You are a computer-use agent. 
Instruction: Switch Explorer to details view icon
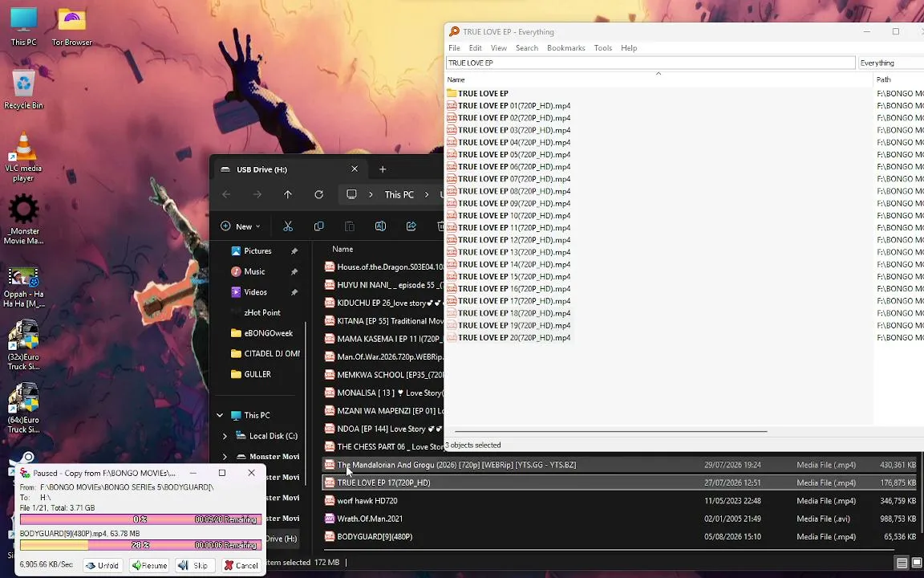[901, 563]
